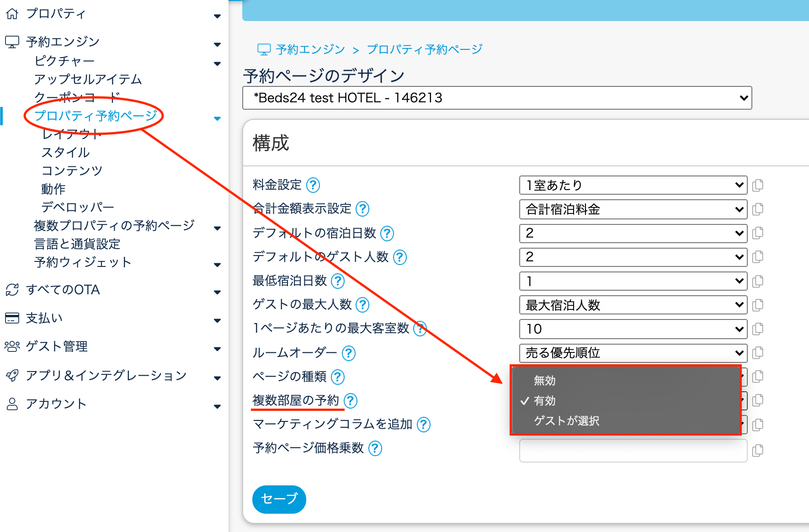This screenshot has width=809, height=532.
Task: Choose ゲストが選択 from the dropdown list
Action: coord(566,420)
